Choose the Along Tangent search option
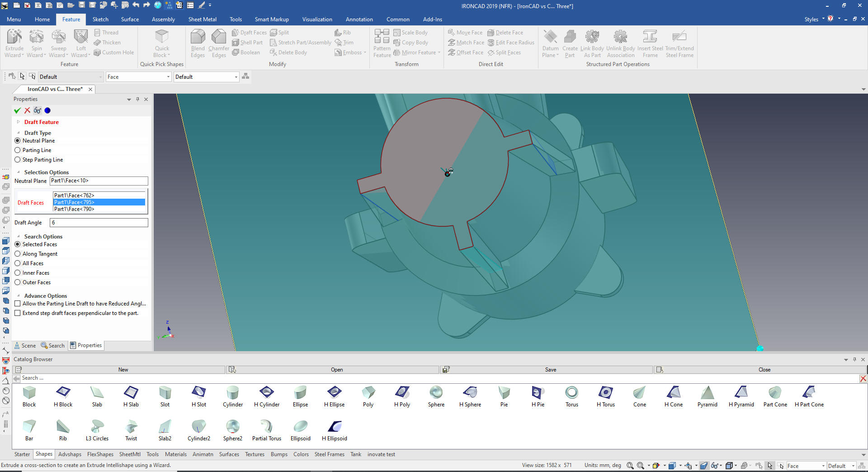This screenshot has width=868, height=472. 18,254
